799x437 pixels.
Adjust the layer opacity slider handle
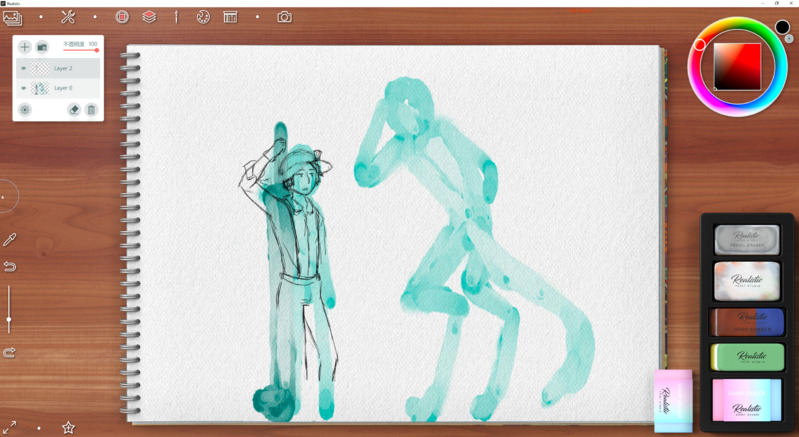point(97,50)
